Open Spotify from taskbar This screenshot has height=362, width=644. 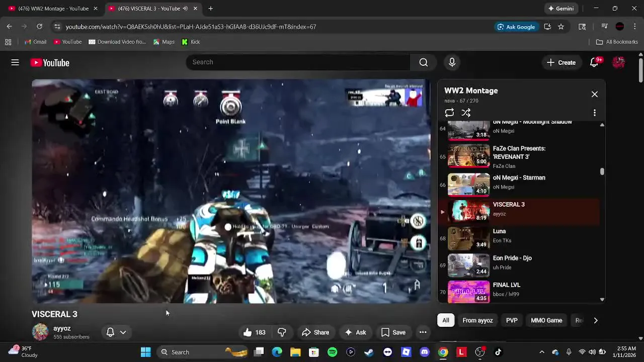pyautogui.click(x=332, y=352)
